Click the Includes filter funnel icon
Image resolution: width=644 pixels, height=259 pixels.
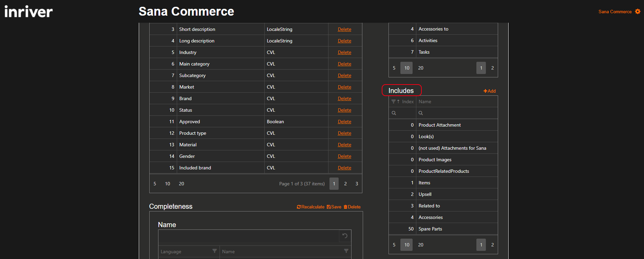pyautogui.click(x=393, y=101)
